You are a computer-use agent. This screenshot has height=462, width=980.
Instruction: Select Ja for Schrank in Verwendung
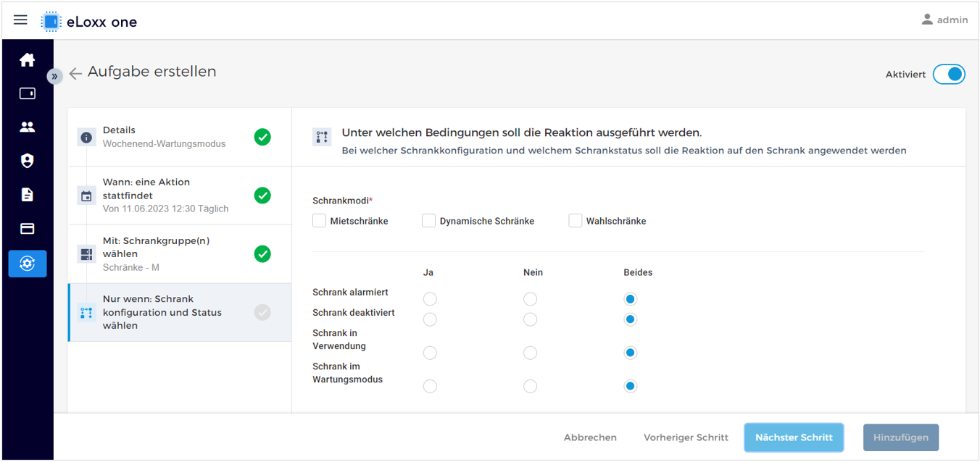(430, 353)
